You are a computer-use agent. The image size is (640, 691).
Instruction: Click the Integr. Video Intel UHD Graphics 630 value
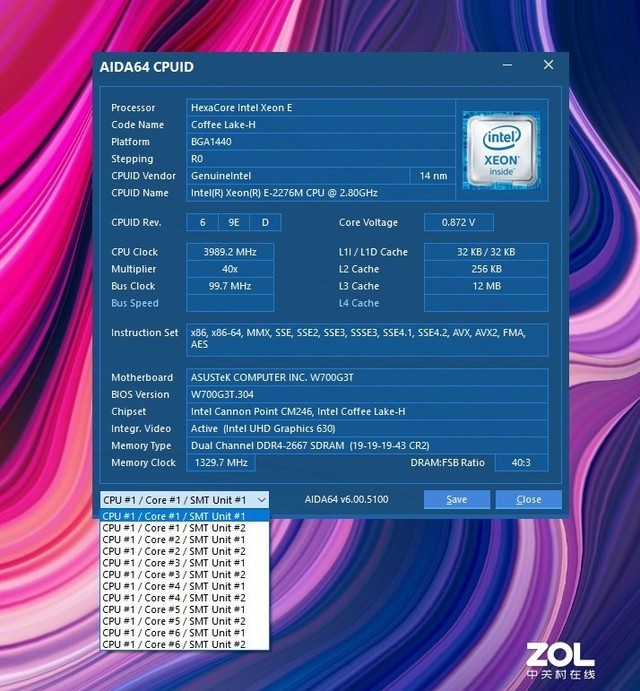tap(367, 428)
